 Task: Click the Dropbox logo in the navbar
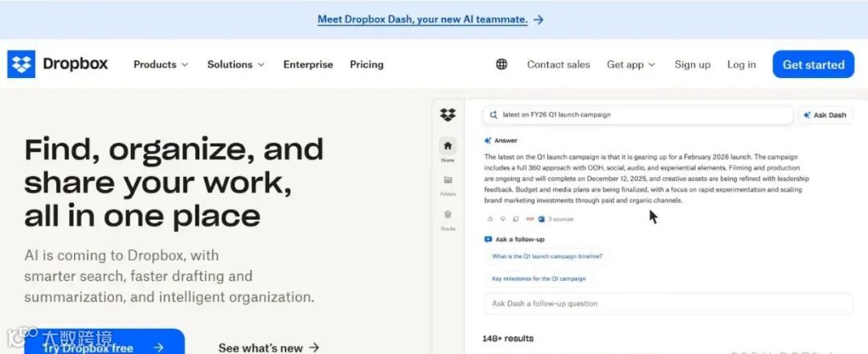click(x=58, y=64)
